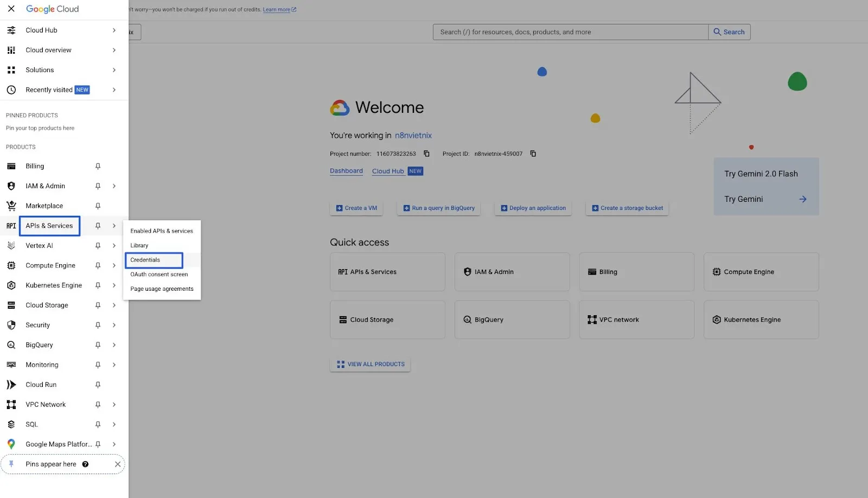Image resolution: width=868 pixels, height=498 pixels.
Task: Click Try Gemini 2.0 Flash
Action: click(x=761, y=174)
